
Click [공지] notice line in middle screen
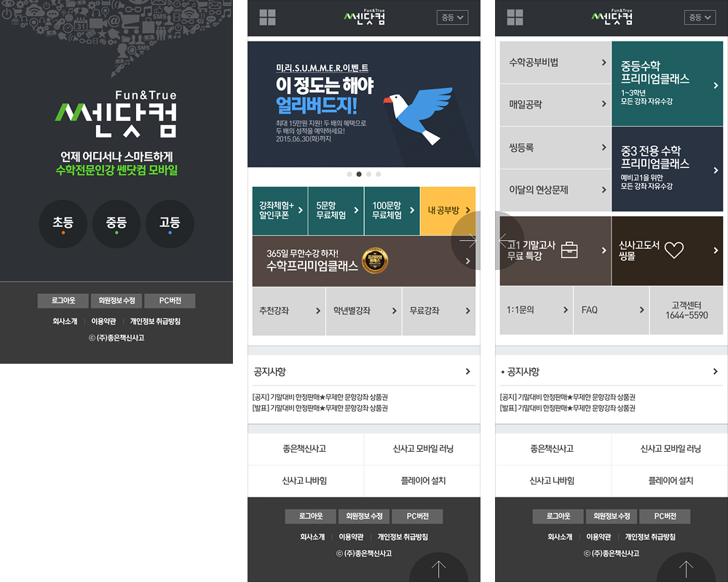(x=320, y=397)
